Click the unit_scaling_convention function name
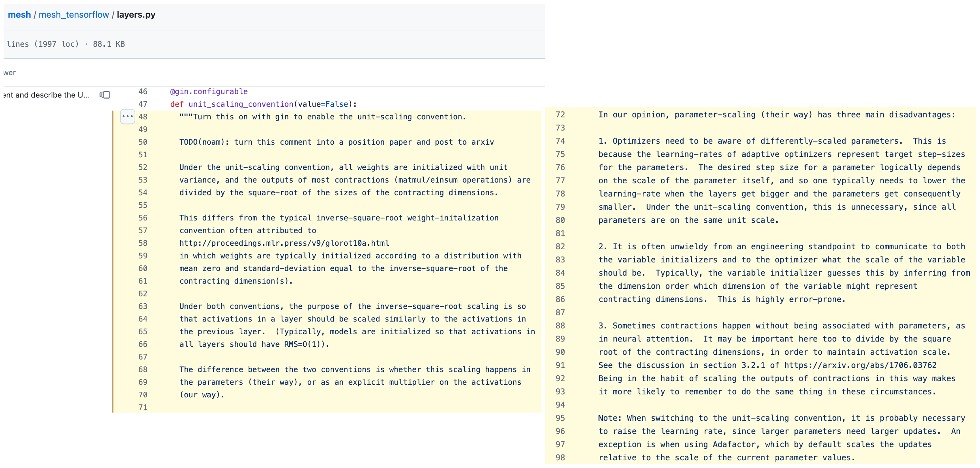Viewport: 980px width, 468px height. coord(241,104)
